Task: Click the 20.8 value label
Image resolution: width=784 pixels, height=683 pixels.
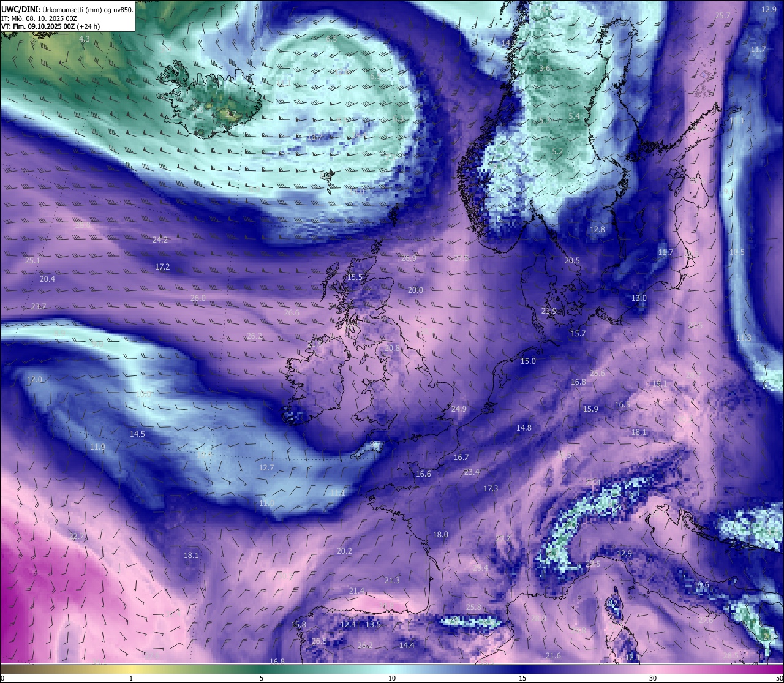Action: 392,348
